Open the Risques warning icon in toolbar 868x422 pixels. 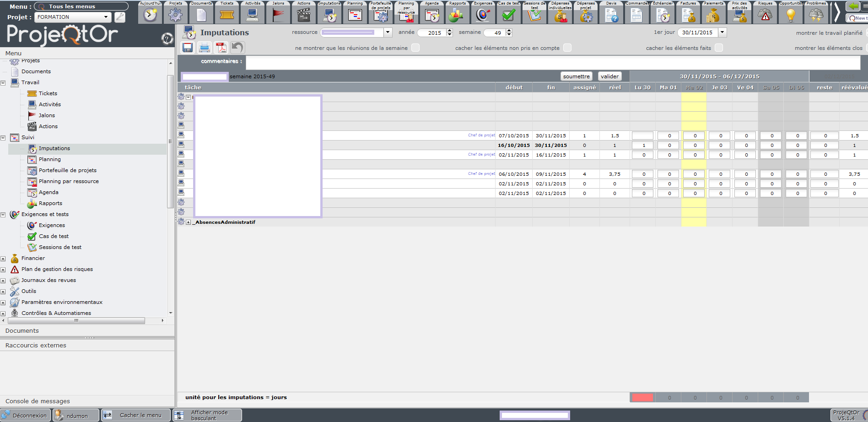tap(765, 15)
